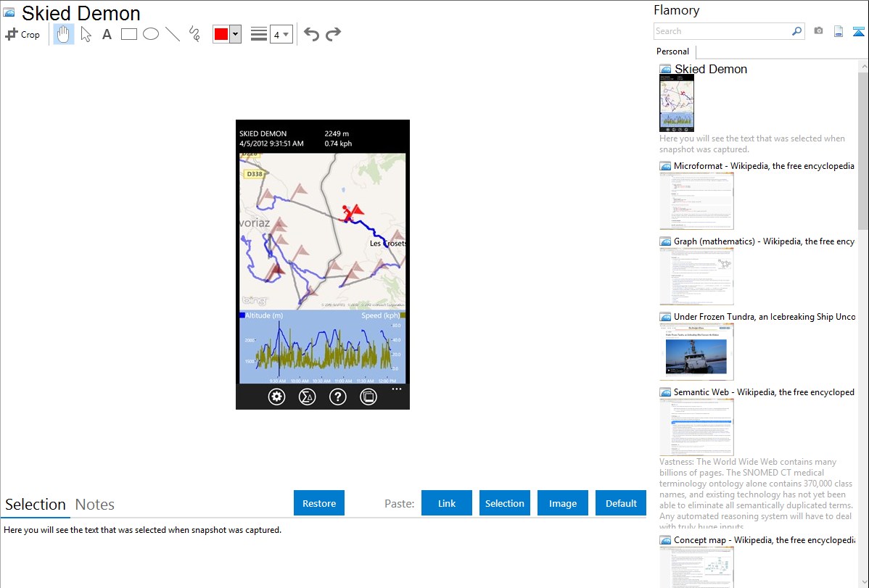Click the Skied Demon sidebar title
Image resolution: width=869 pixels, height=588 pixels.
[711, 70]
